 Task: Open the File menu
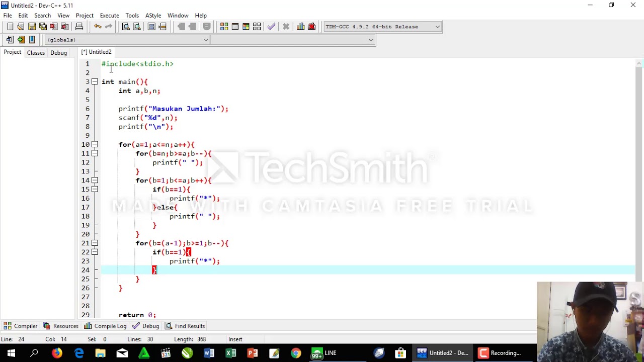(x=8, y=15)
